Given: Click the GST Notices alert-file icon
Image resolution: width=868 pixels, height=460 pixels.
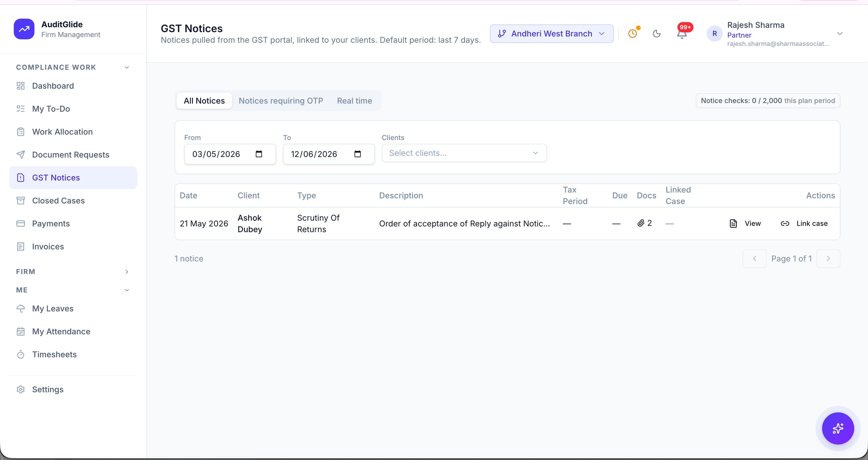Looking at the screenshot, I should coord(21,177).
